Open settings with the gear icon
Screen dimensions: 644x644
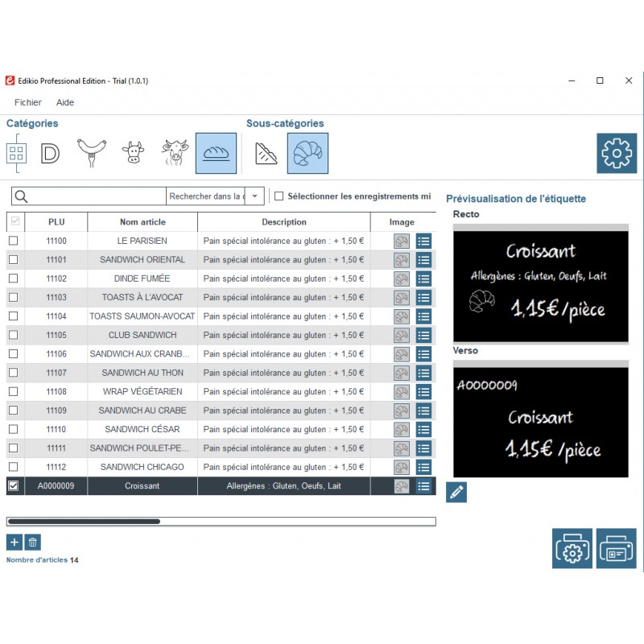point(616,153)
